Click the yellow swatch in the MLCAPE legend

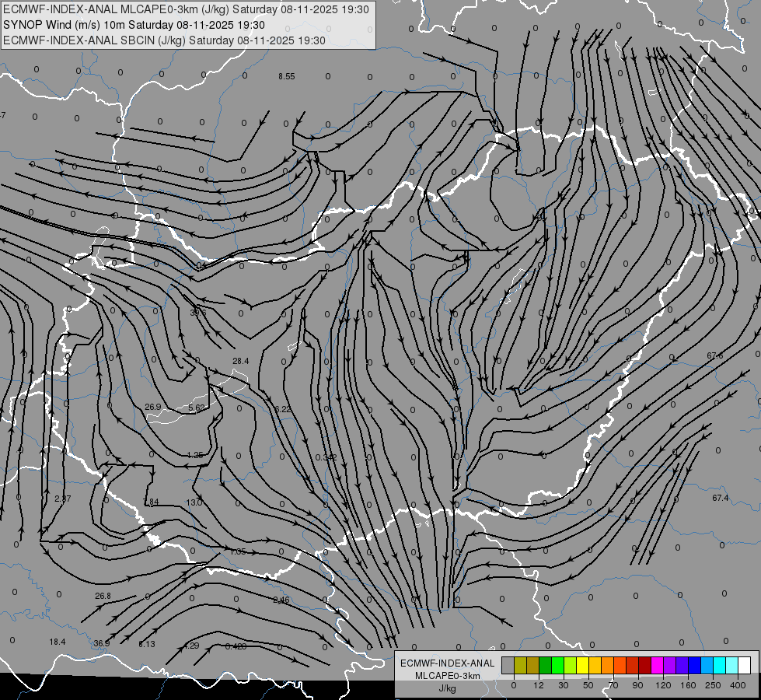582,665
